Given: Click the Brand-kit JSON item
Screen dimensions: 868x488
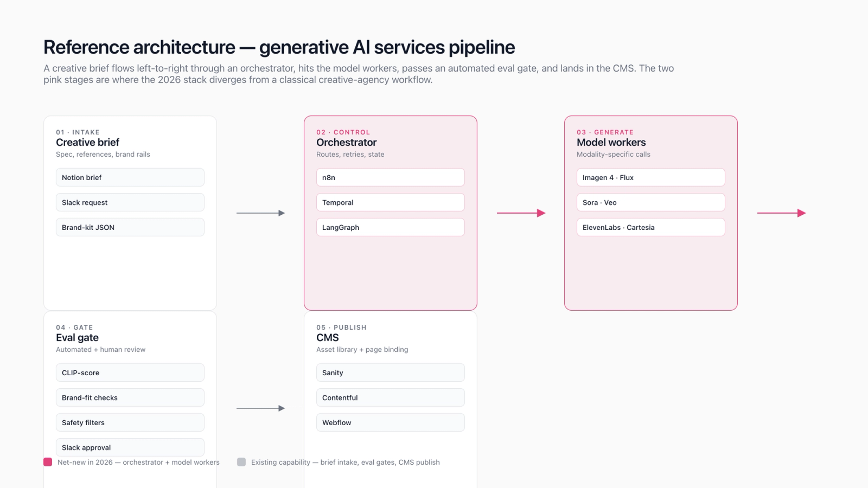Looking at the screenshot, I should click(x=130, y=227).
